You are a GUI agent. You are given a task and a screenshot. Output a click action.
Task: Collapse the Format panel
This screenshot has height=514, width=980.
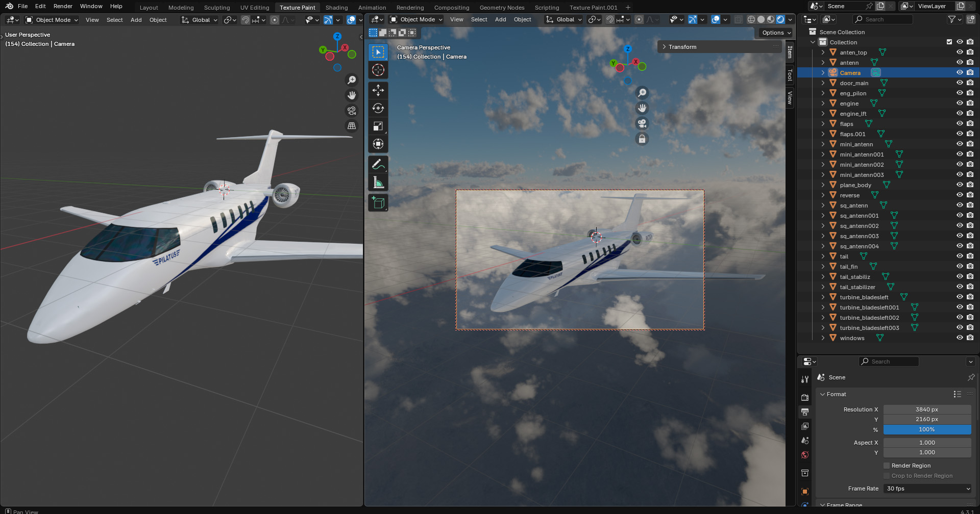point(834,394)
